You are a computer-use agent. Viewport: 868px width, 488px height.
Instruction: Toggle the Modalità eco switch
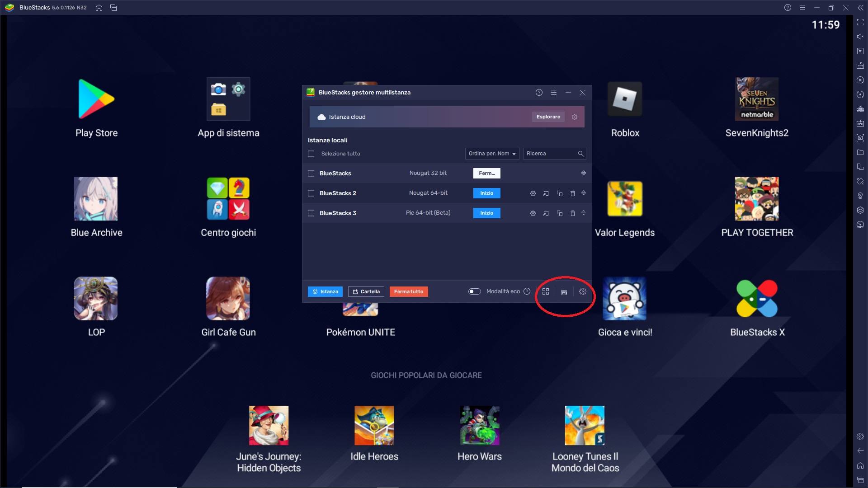tap(474, 291)
